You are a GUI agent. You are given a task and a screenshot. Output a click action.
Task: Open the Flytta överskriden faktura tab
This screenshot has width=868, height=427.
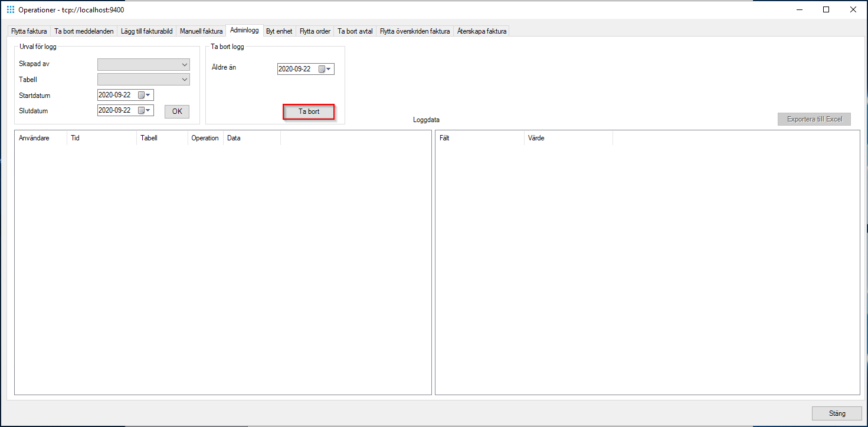tap(414, 31)
